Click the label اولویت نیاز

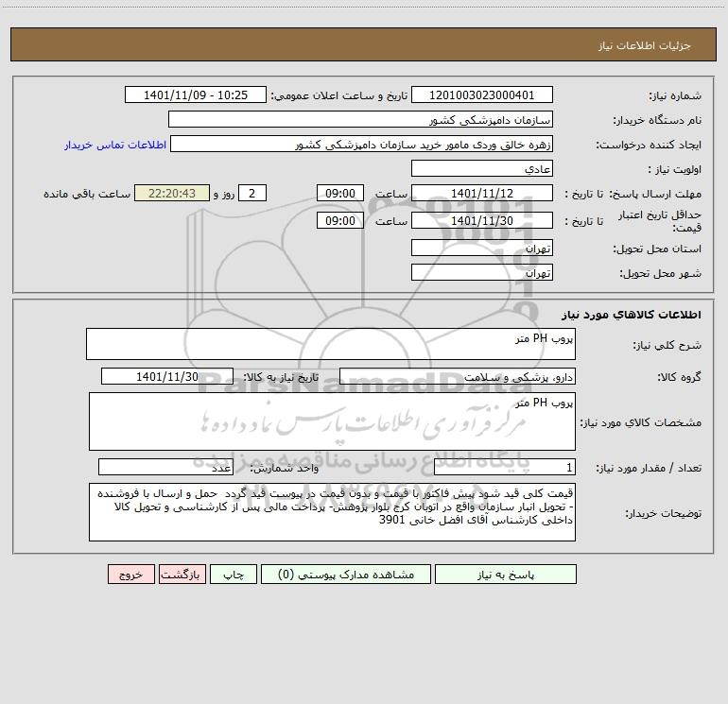point(675,170)
